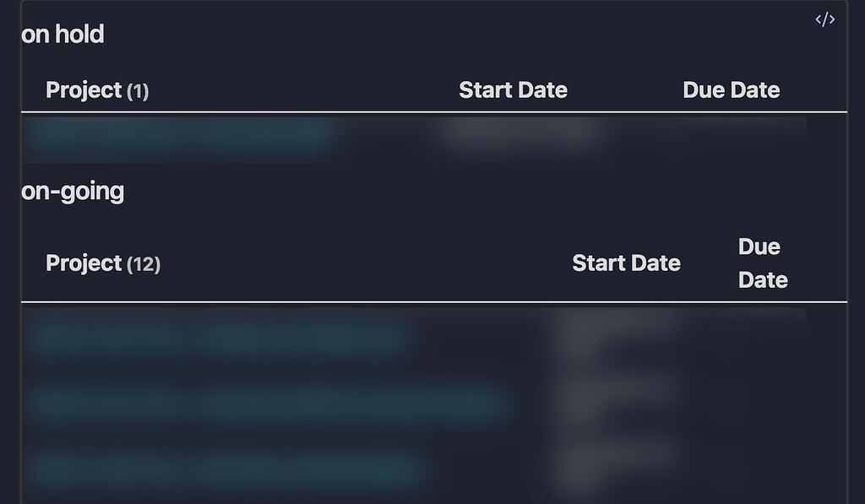Click 'Start Date' header in on hold table
The width and height of the screenshot is (865, 504).
[x=513, y=89]
